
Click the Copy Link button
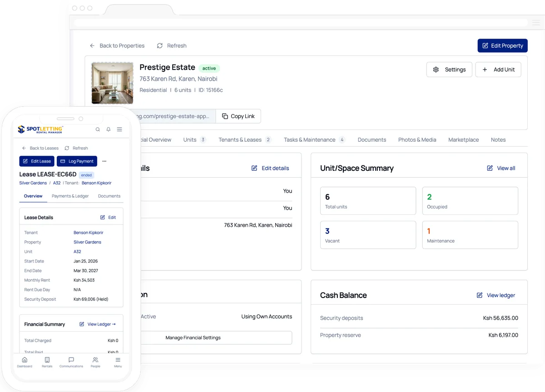[238, 116]
